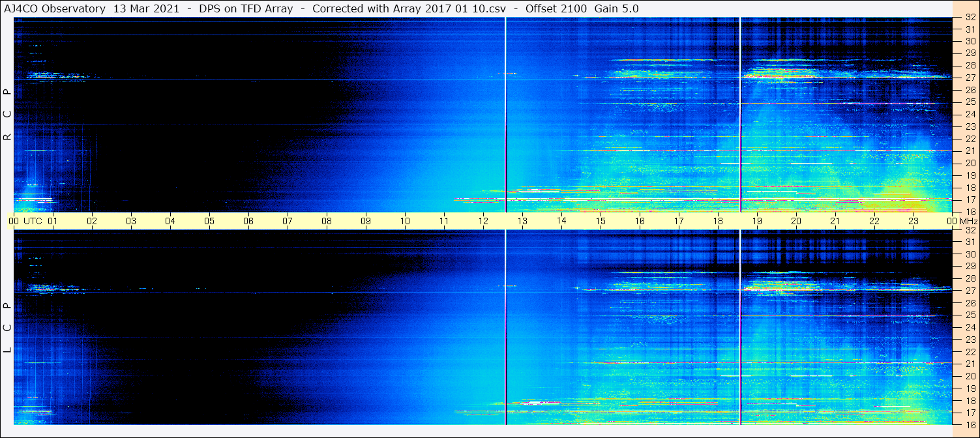Select the 19 hour tick label
This screenshot has width=980, height=438.
(757, 221)
